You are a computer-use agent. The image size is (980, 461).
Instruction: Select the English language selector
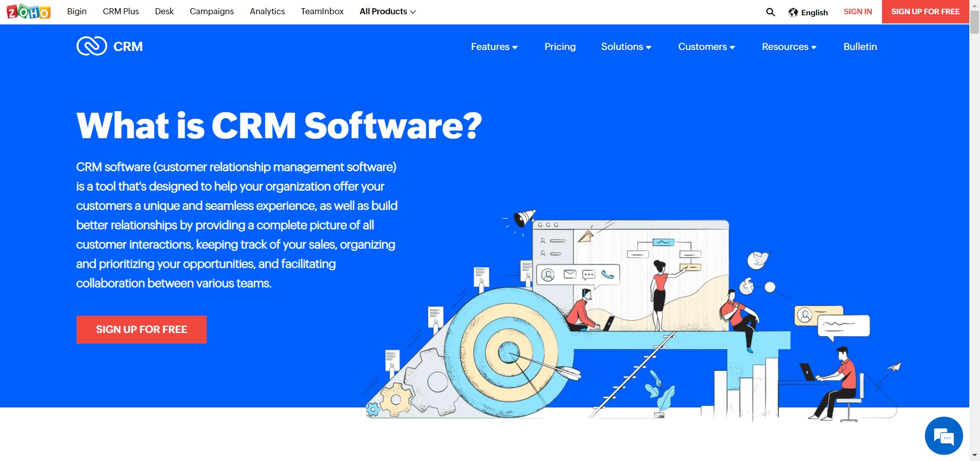click(808, 12)
